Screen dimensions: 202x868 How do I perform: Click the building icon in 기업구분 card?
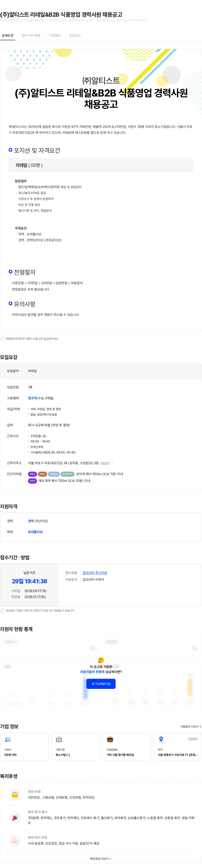pyautogui.click(x=59, y=739)
